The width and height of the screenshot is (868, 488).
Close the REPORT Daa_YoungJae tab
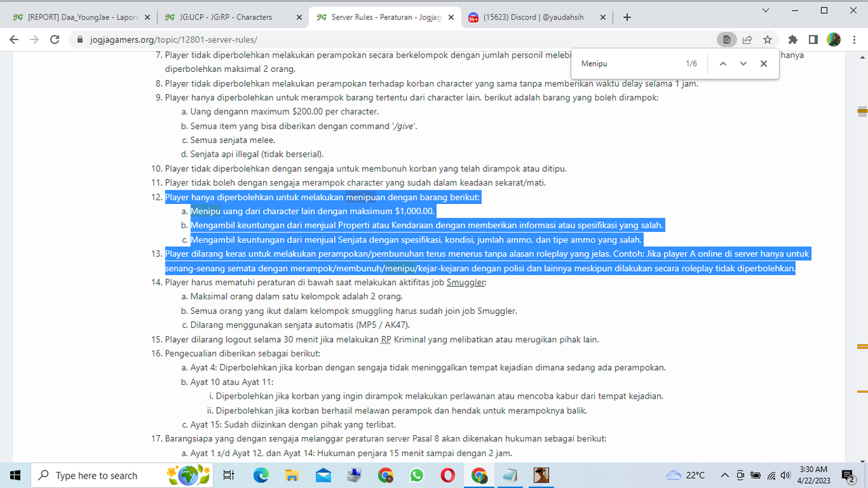pyautogui.click(x=146, y=18)
